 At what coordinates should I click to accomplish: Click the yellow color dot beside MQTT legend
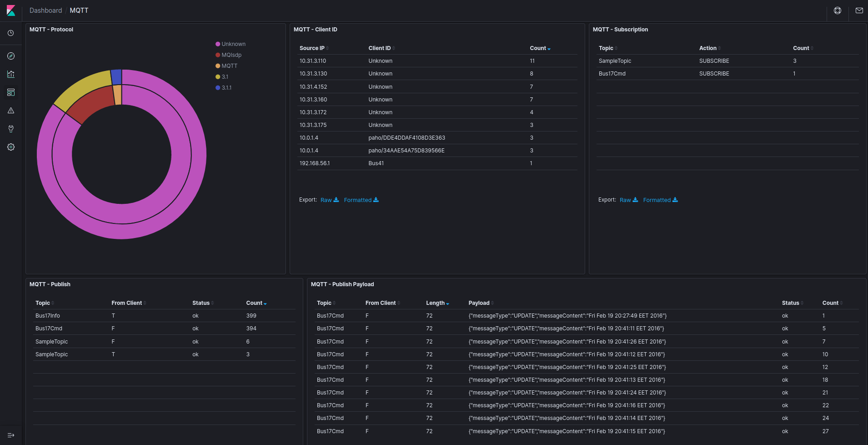click(x=217, y=66)
